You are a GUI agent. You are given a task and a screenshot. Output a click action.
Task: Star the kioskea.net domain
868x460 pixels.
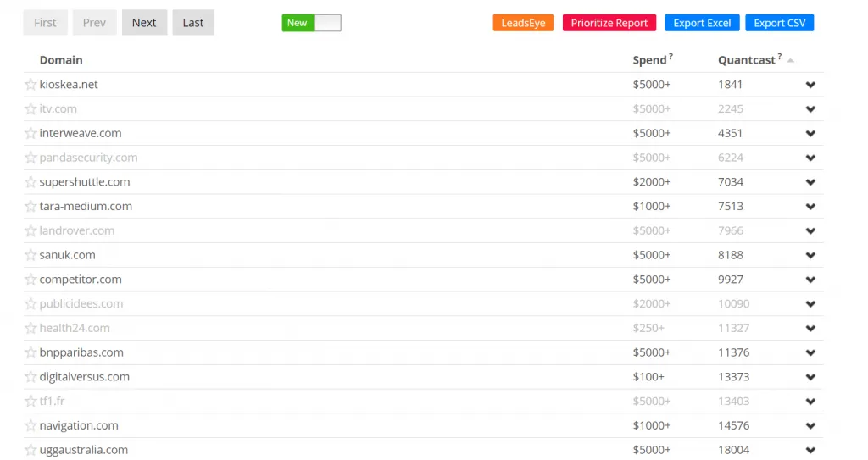click(31, 85)
